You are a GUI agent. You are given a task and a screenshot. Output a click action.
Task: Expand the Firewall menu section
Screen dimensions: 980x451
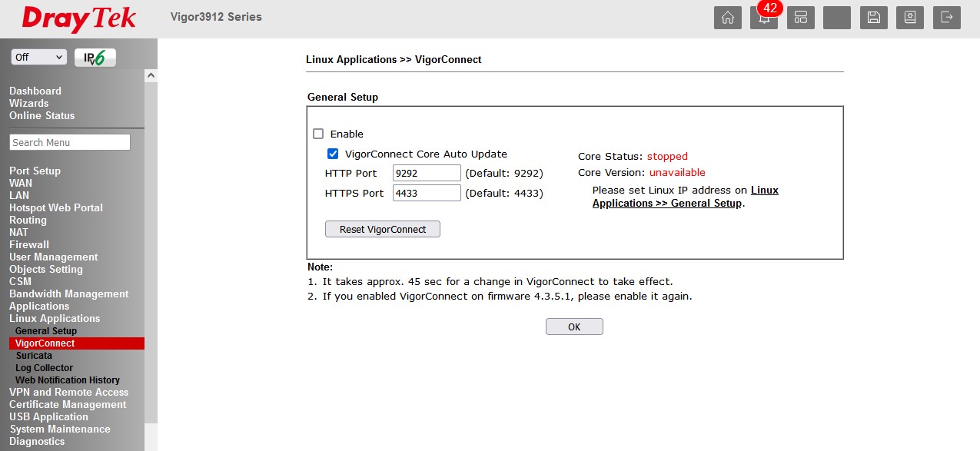29,244
